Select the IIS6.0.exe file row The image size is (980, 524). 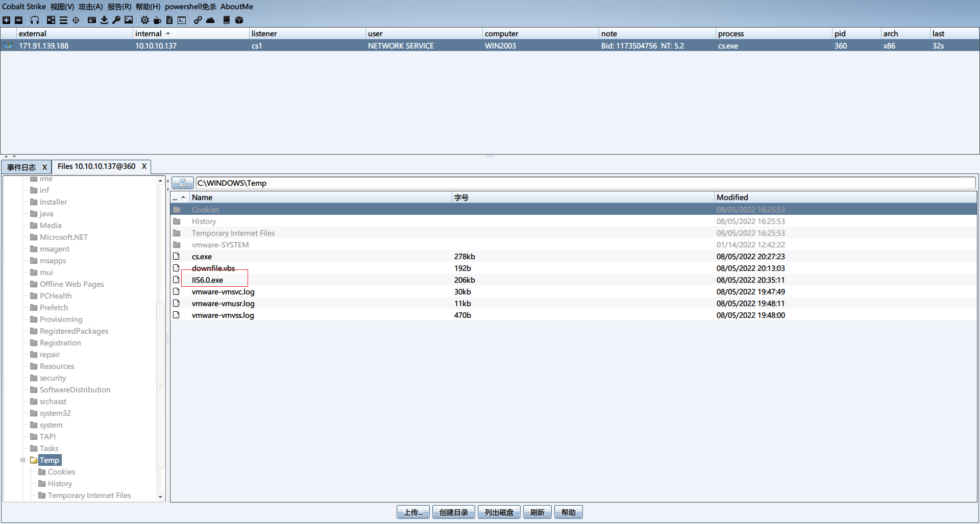point(573,280)
